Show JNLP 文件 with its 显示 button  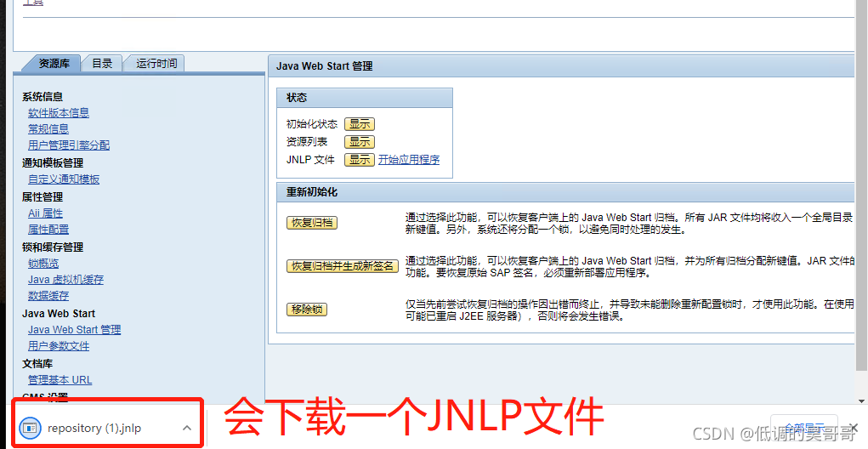pos(360,160)
